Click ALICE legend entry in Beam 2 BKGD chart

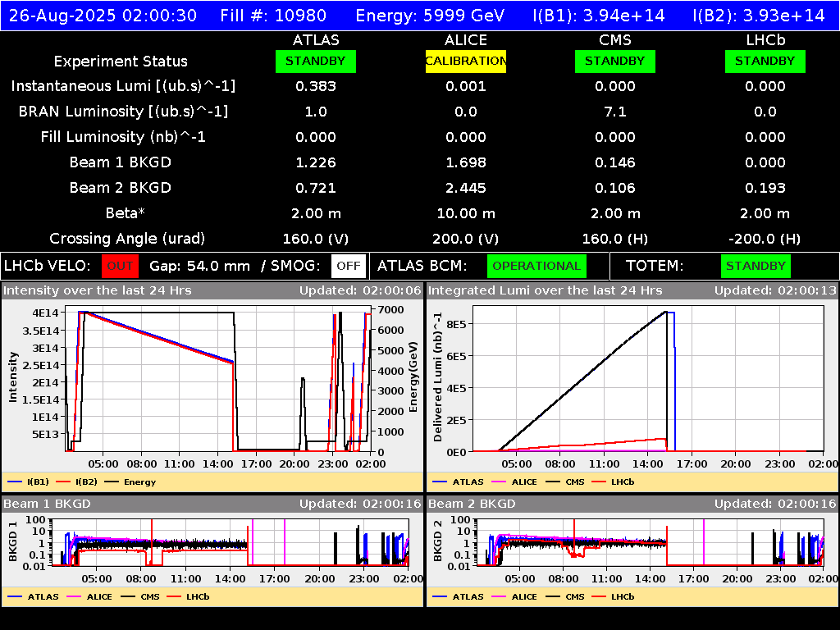514,596
